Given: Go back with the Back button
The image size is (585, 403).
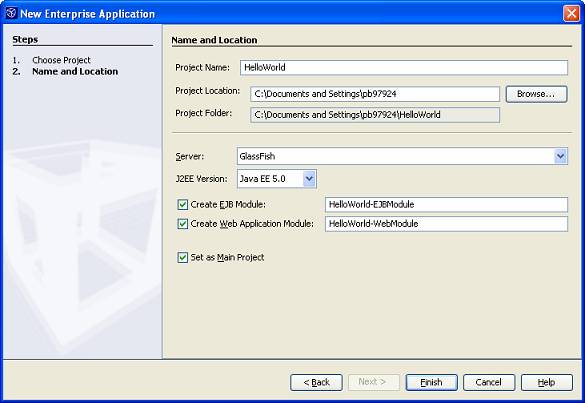Looking at the screenshot, I should coord(316,382).
